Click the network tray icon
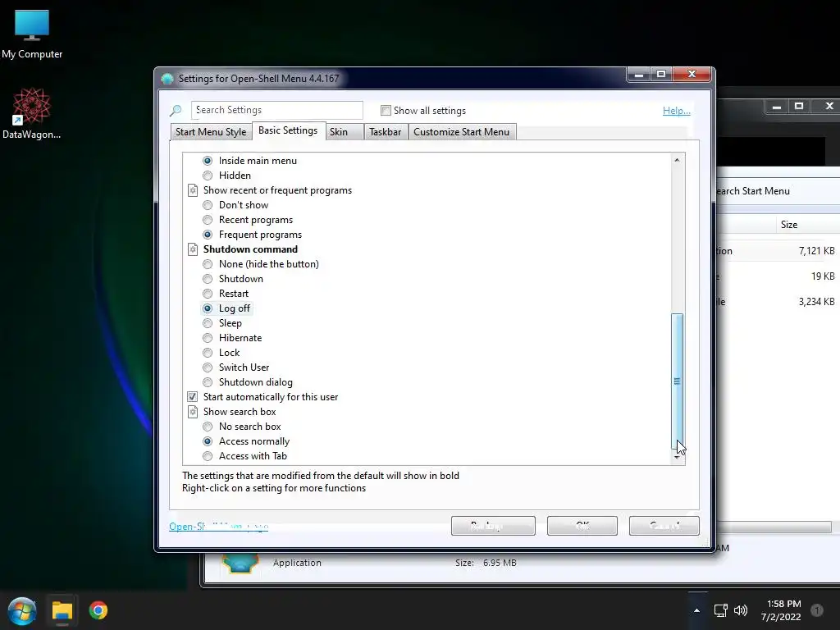This screenshot has width=840, height=630. tap(720, 610)
